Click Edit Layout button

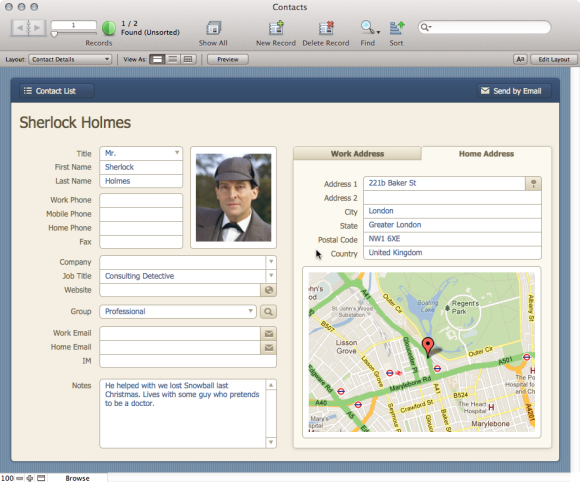point(554,59)
